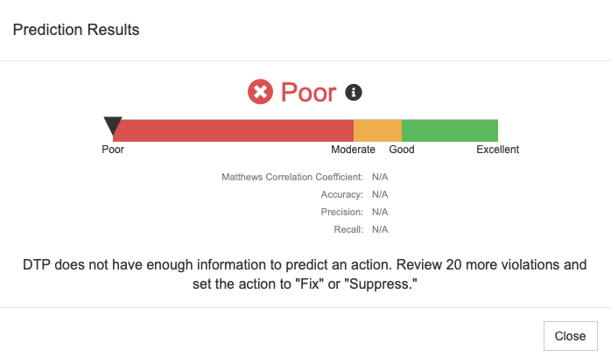
Task: Click the Matthews Correlation Coefficient label
Action: [x=292, y=177]
